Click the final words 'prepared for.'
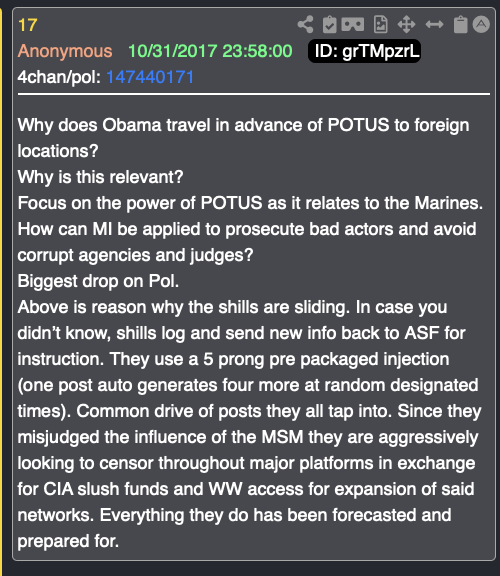Viewport: 500px width, 576px height. (x=68, y=541)
